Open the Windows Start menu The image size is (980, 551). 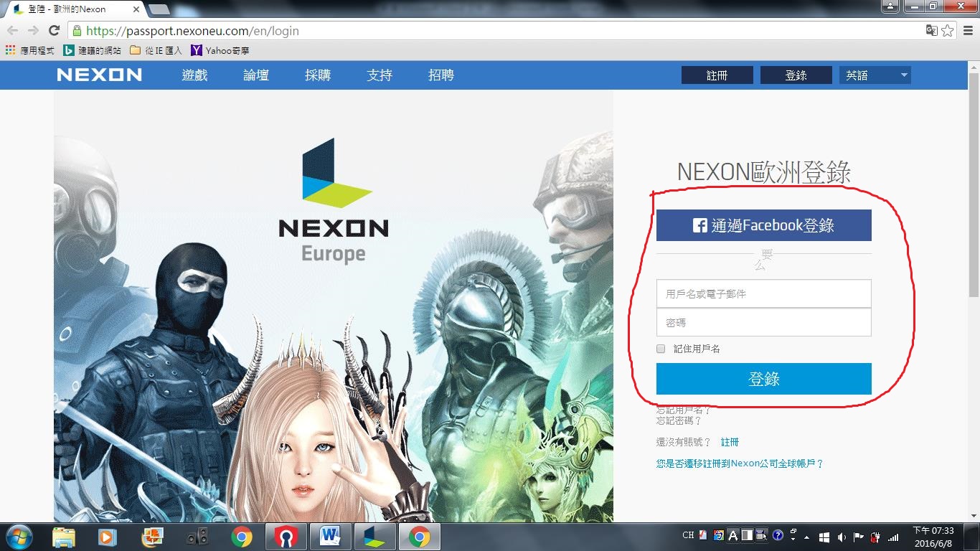click(19, 537)
